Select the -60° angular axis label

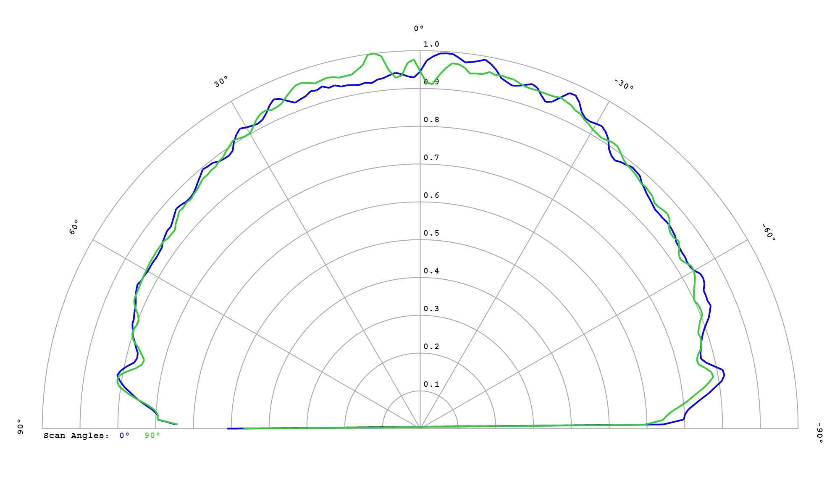(x=769, y=232)
